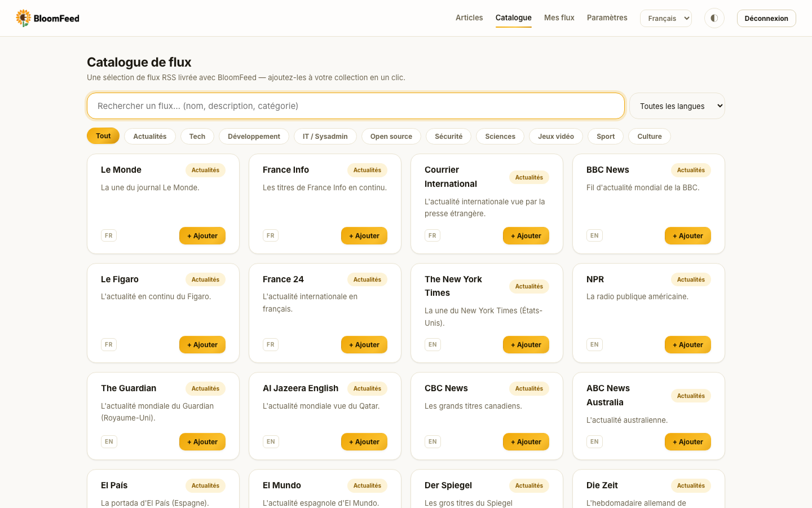Screen dimensions: 812x508
Task: Click the Actualités tag on BBC News
Action: pyautogui.click(x=691, y=170)
